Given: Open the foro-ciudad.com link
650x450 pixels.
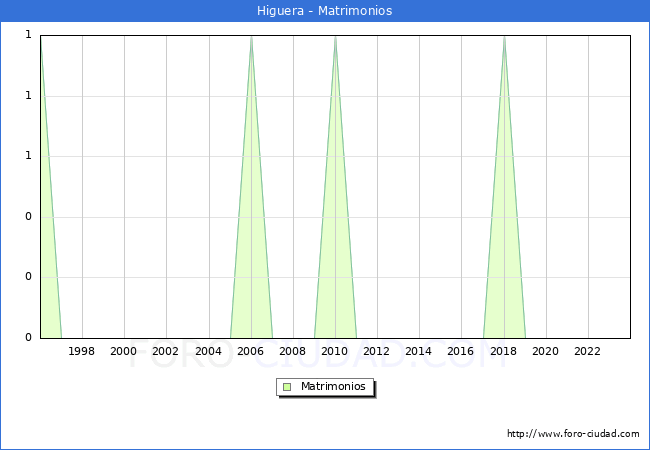Looking at the screenshot, I should coord(573,434).
